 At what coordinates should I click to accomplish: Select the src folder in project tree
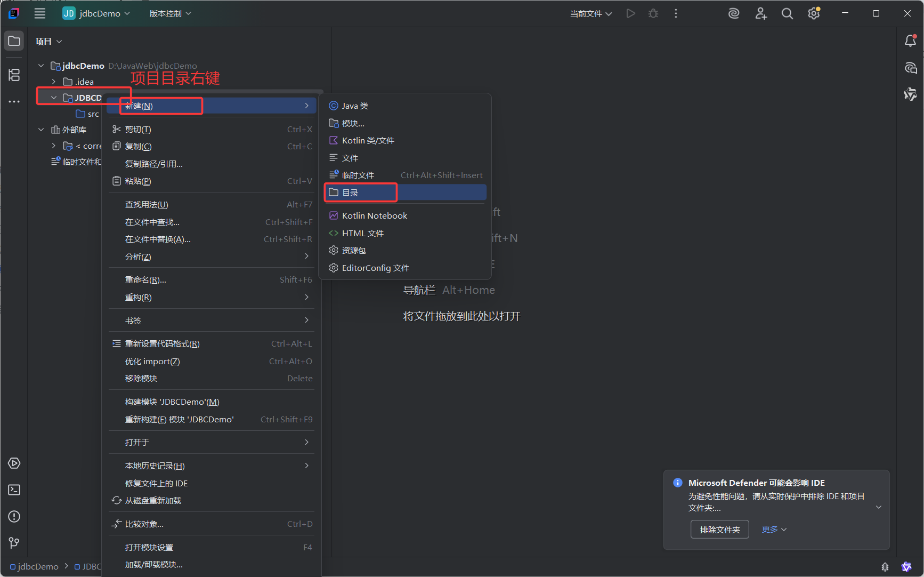pyautogui.click(x=88, y=114)
